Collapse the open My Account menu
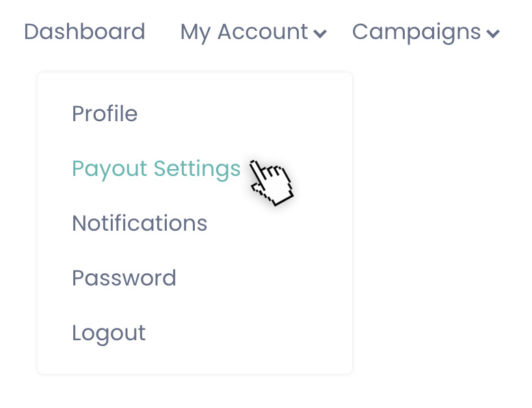The width and height of the screenshot is (532, 408). coord(253,33)
